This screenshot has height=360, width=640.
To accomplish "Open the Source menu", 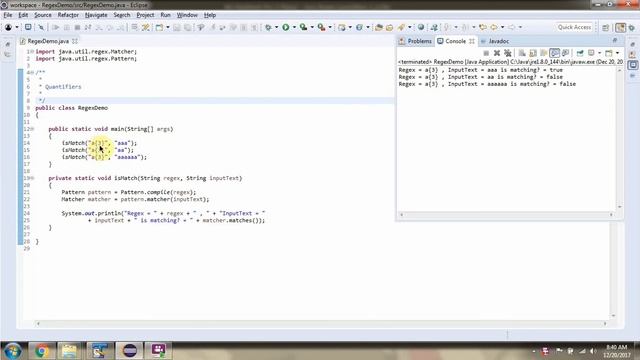I will (x=43, y=15).
